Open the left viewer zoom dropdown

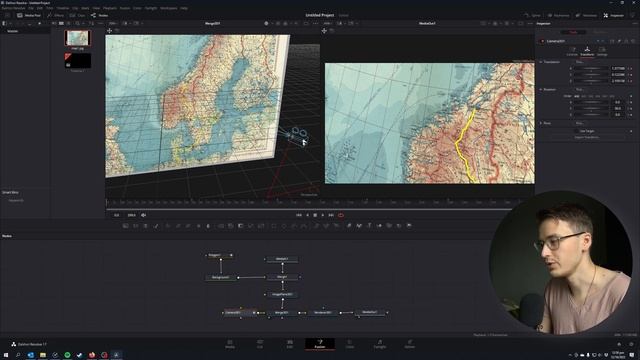pos(113,23)
